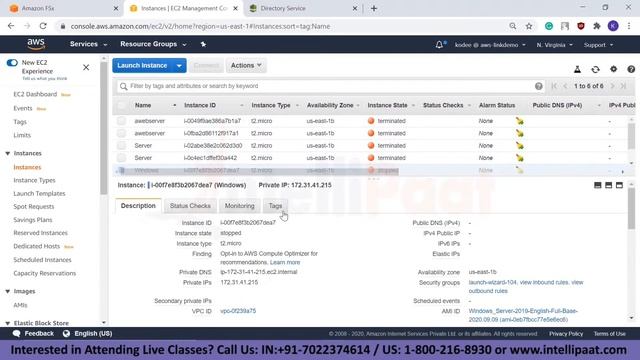Maximize the details pane layout icon
The image size is (640, 360).
(619, 185)
